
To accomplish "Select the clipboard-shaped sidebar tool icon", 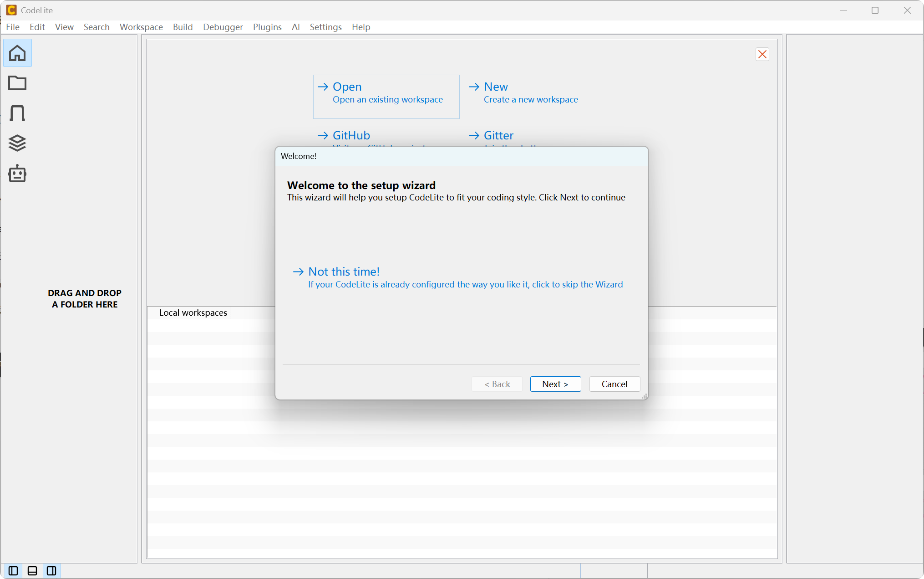I will point(17,113).
